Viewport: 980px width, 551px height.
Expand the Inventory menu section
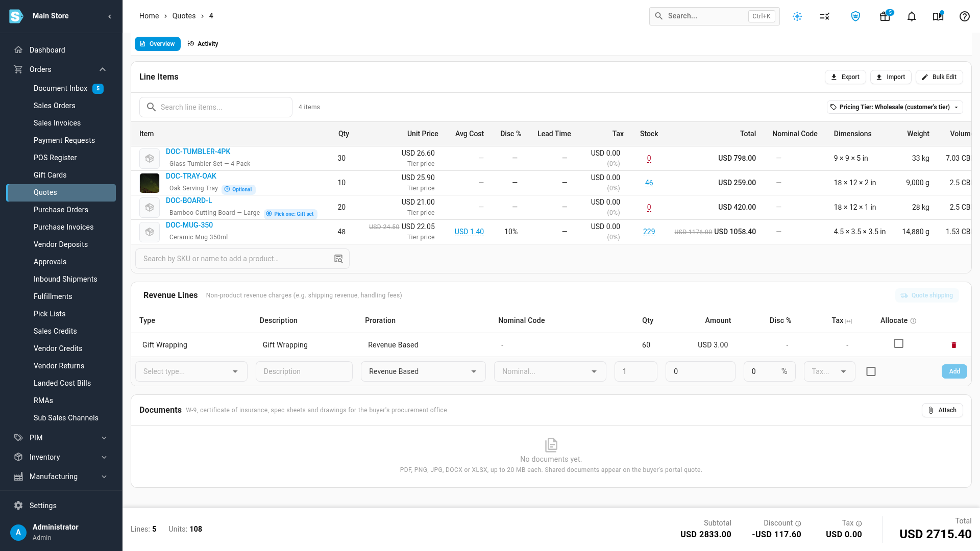click(x=104, y=457)
